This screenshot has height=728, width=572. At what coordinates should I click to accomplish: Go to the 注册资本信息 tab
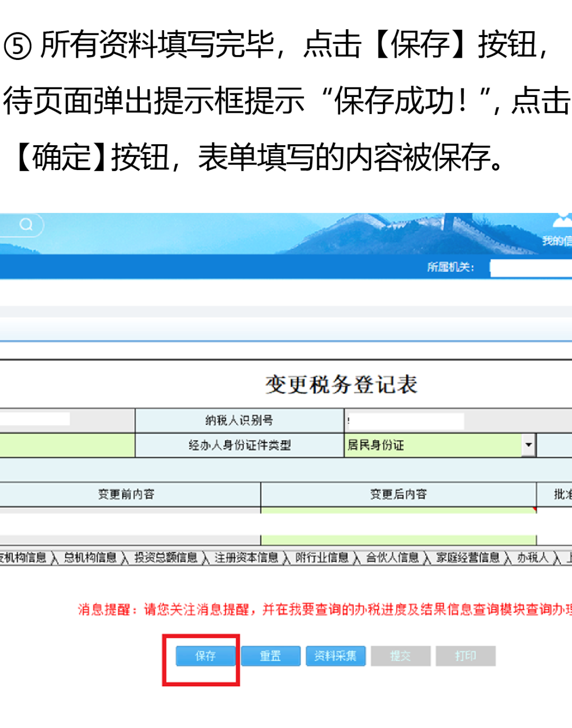(246, 557)
